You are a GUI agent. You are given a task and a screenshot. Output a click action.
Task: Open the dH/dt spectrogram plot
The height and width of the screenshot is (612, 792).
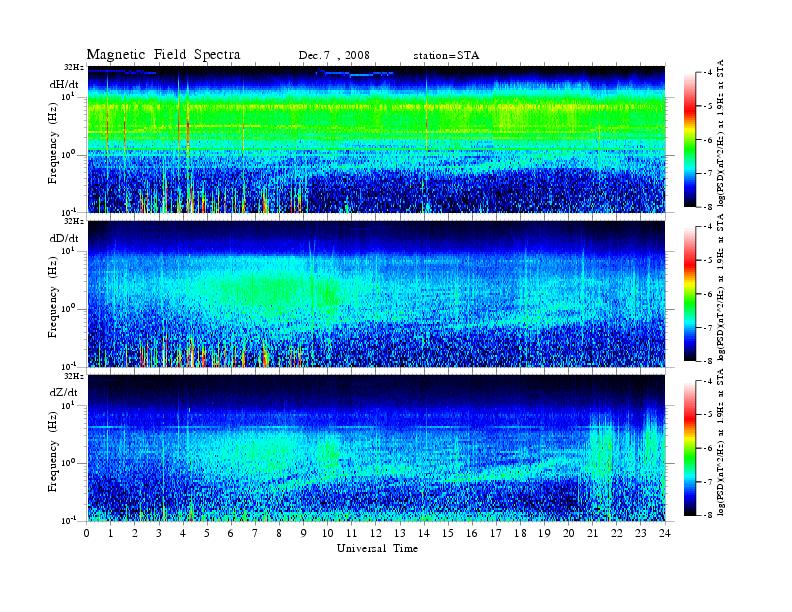(x=376, y=139)
